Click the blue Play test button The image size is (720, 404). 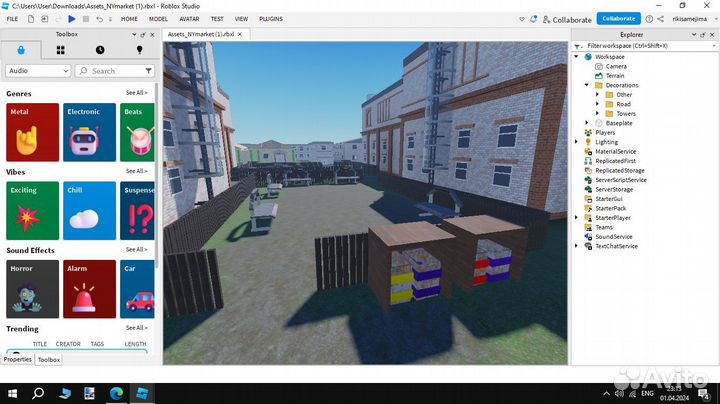point(72,19)
